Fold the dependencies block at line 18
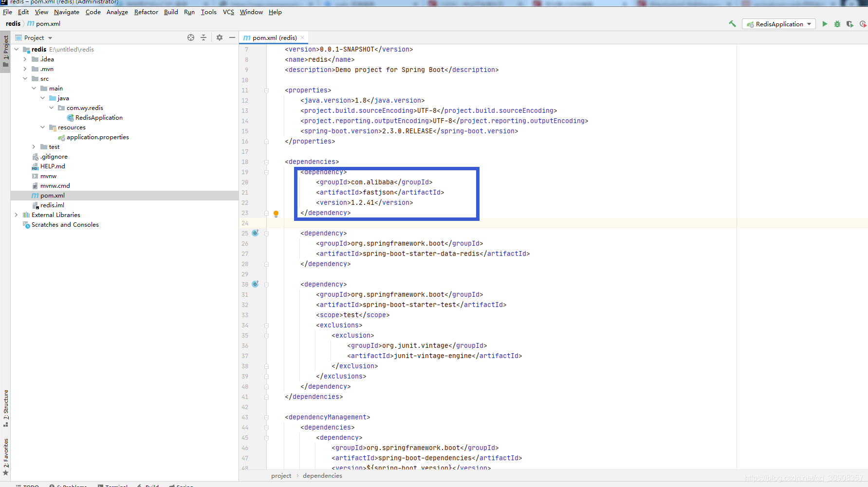868x487 pixels. (x=266, y=162)
